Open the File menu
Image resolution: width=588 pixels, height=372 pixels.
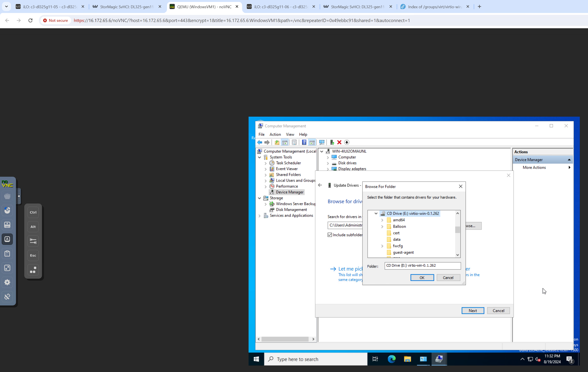click(262, 134)
